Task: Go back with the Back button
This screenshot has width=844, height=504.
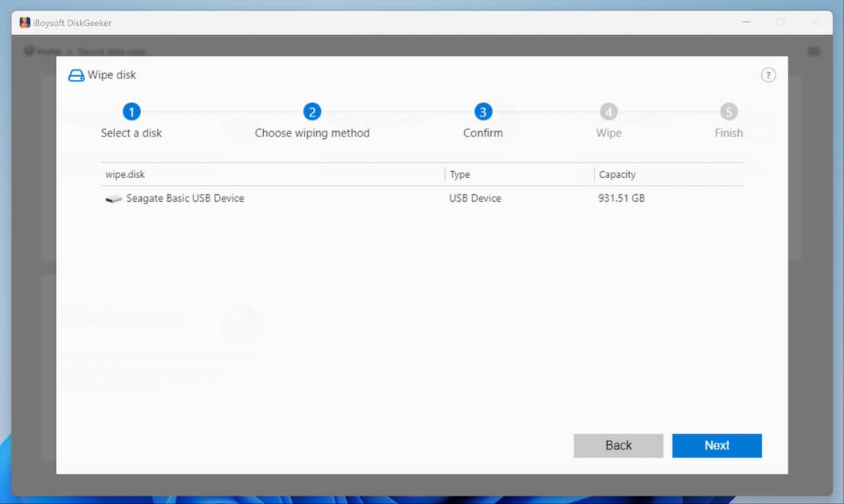Action: click(x=618, y=446)
